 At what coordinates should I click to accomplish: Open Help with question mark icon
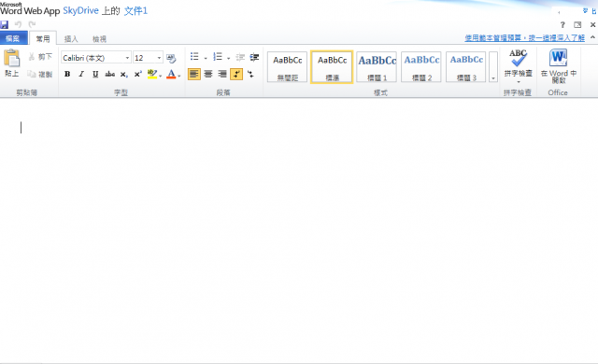pyautogui.click(x=562, y=25)
